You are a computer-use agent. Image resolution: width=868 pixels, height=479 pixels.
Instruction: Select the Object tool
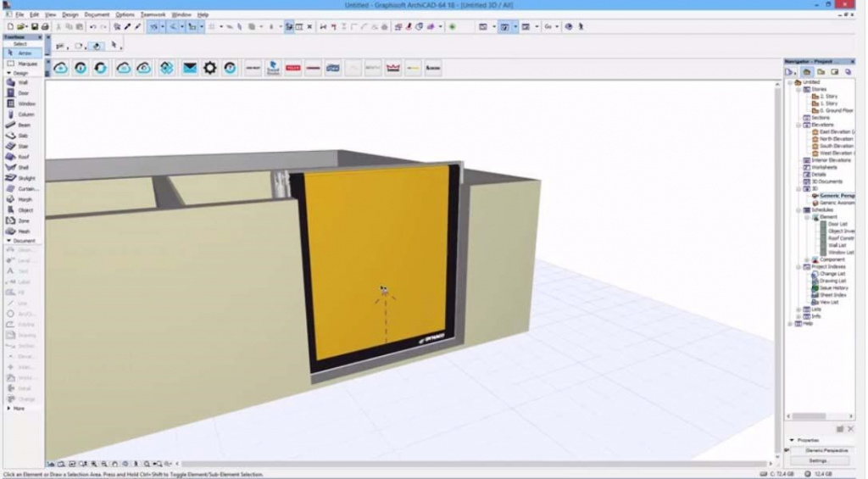tap(22, 210)
